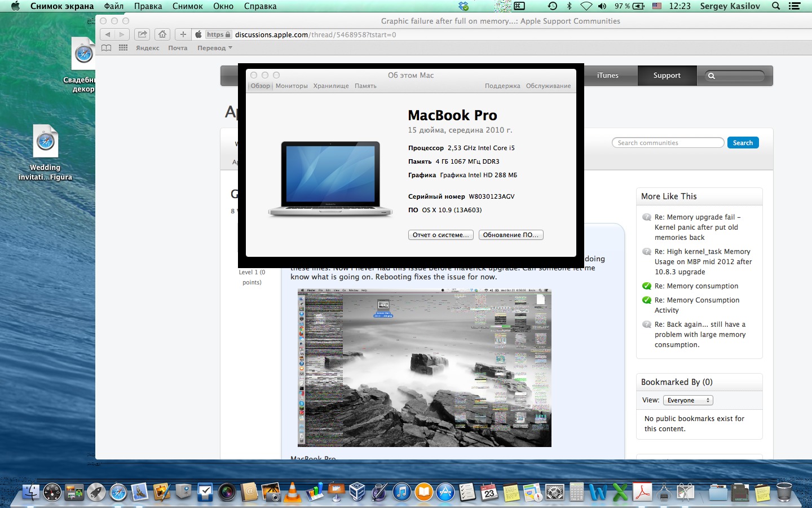Launch Safari compass icon in dock
Viewport: 812px width, 508px height.
118,492
